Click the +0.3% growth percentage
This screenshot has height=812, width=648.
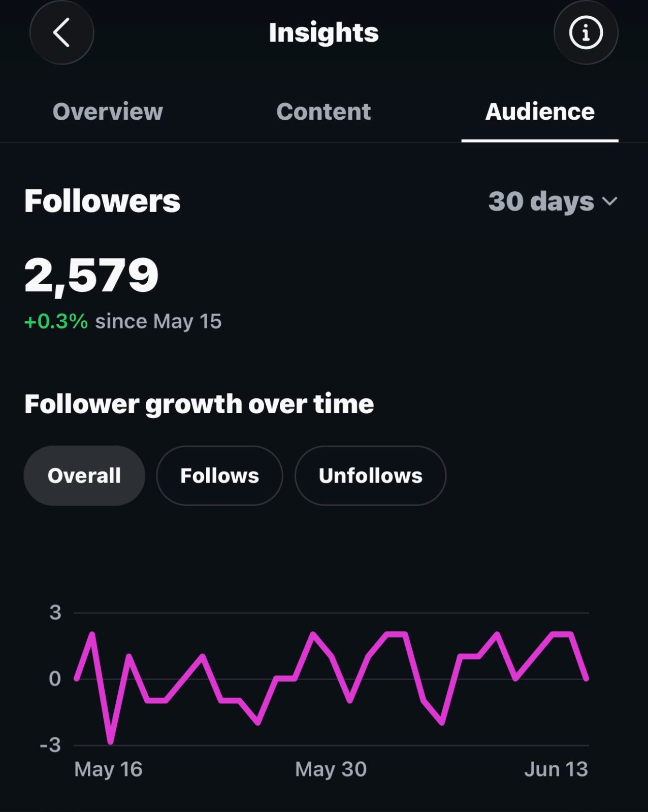(56, 321)
